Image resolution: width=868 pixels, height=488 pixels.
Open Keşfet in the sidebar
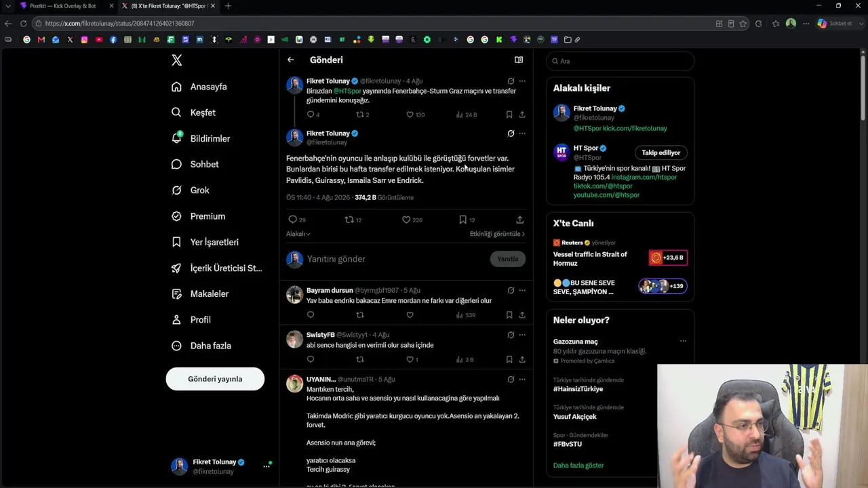pyautogui.click(x=193, y=113)
